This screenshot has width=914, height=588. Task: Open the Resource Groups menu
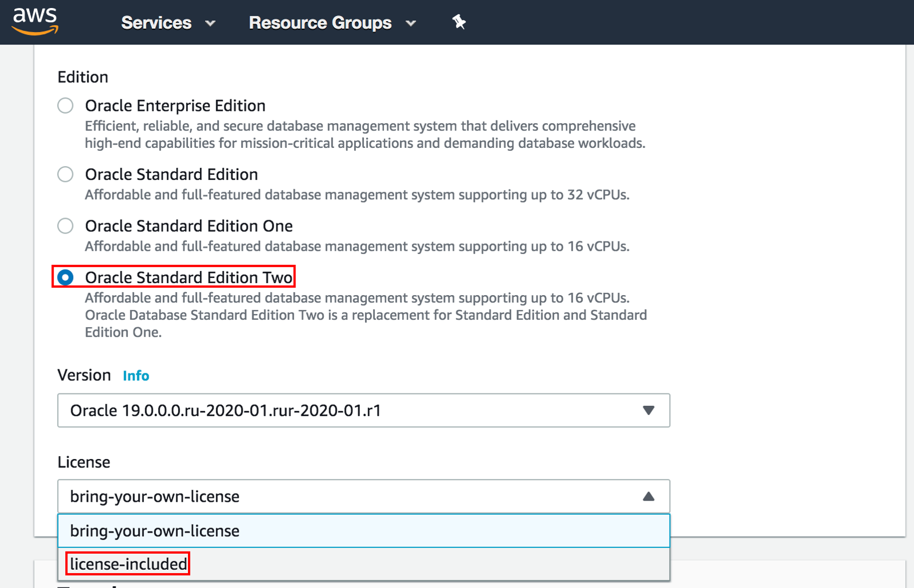tap(332, 23)
